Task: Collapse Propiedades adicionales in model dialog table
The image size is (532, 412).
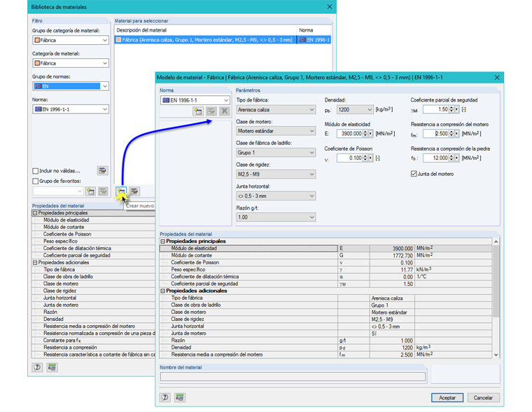Action: [163, 291]
